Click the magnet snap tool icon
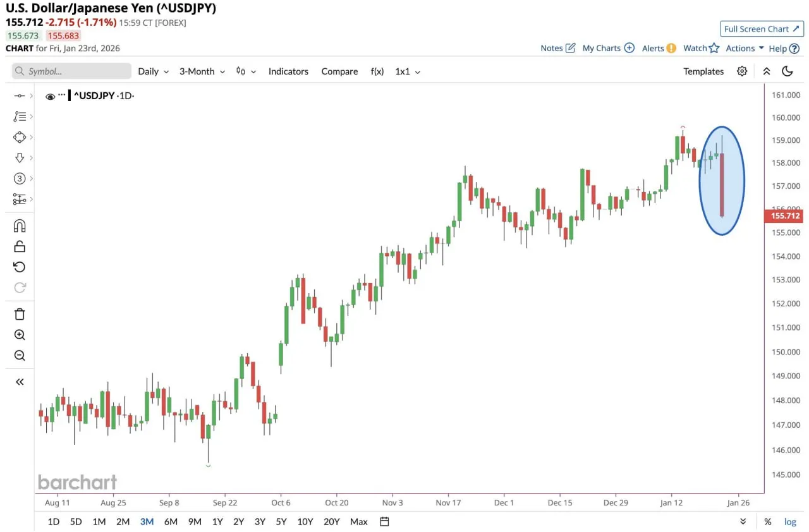809x532 pixels. 20,226
